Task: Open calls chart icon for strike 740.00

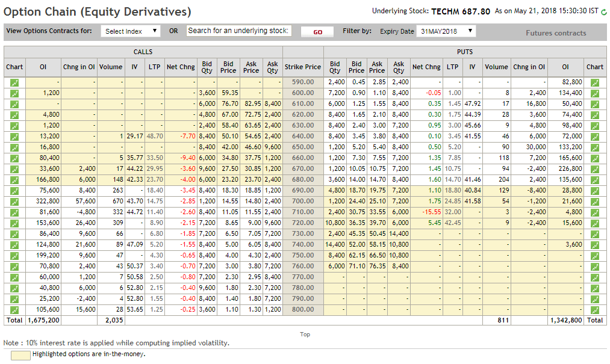Action: tap(14, 245)
